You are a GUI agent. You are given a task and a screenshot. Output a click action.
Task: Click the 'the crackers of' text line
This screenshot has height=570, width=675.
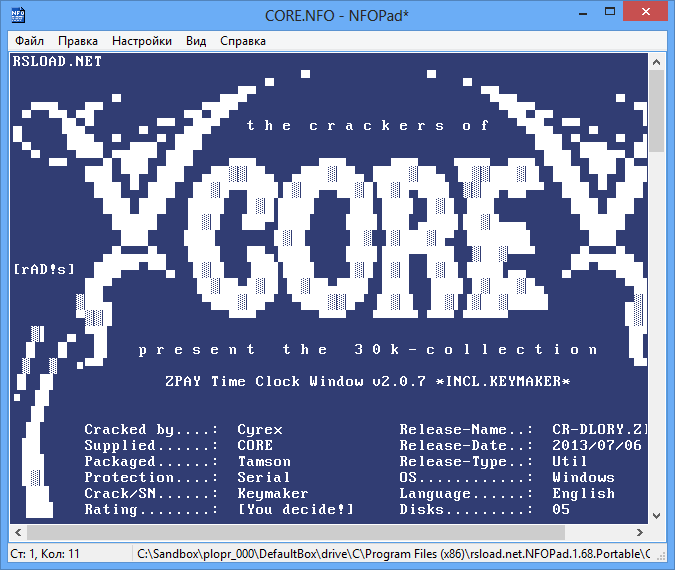coord(368,125)
